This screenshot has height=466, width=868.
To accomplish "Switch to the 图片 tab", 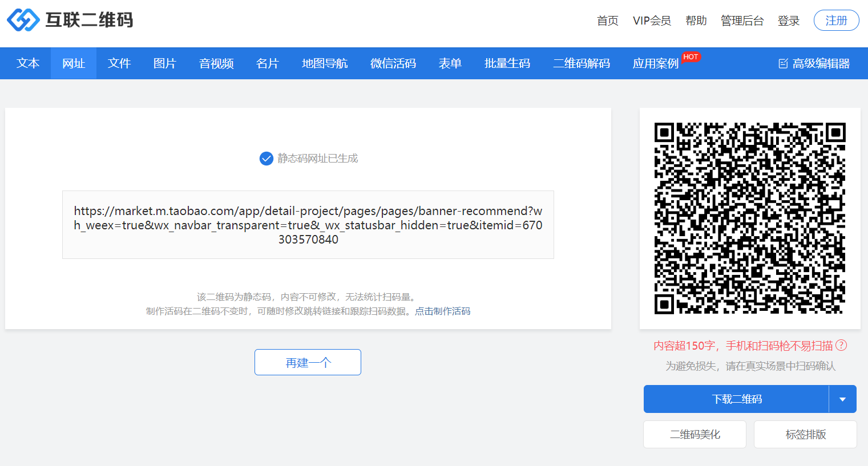I will coord(165,63).
